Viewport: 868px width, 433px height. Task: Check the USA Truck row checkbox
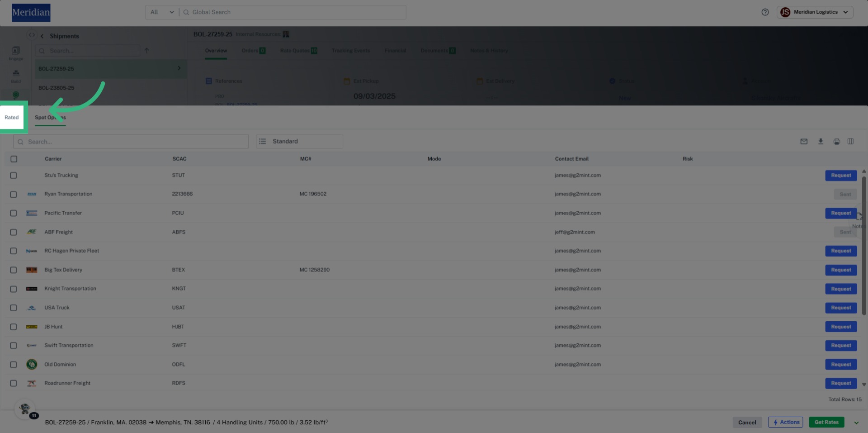[14, 308]
